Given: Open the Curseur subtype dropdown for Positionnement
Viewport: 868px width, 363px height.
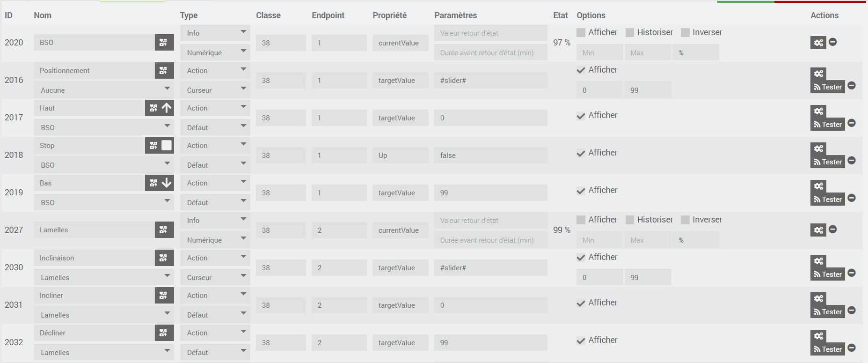Looking at the screenshot, I should [215, 90].
